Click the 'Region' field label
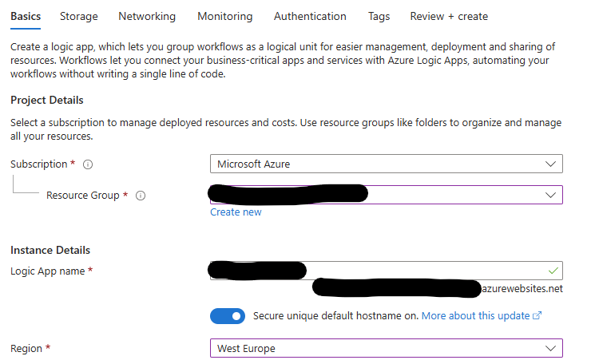591x364 pixels. [26, 349]
